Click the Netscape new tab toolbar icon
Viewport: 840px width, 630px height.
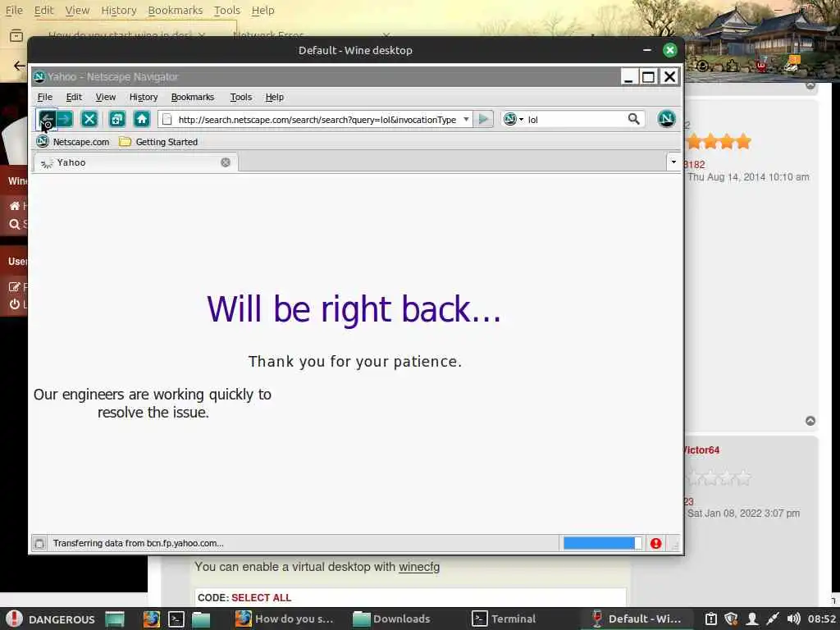[116, 119]
